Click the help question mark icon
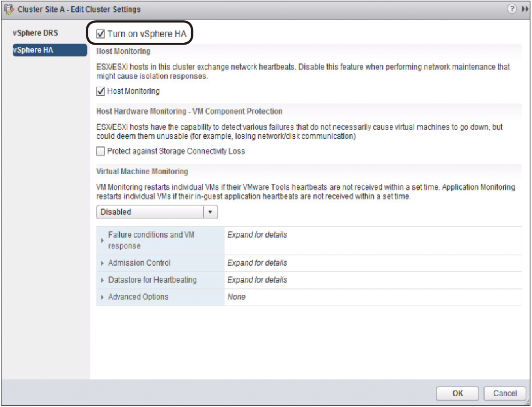 point(511,9)
